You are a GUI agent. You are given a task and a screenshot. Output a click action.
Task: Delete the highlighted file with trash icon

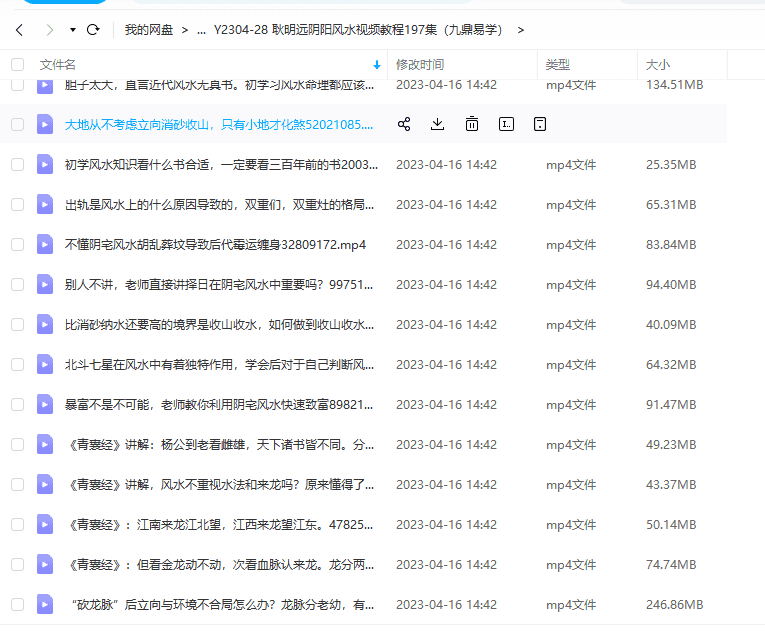coord(471,124)
